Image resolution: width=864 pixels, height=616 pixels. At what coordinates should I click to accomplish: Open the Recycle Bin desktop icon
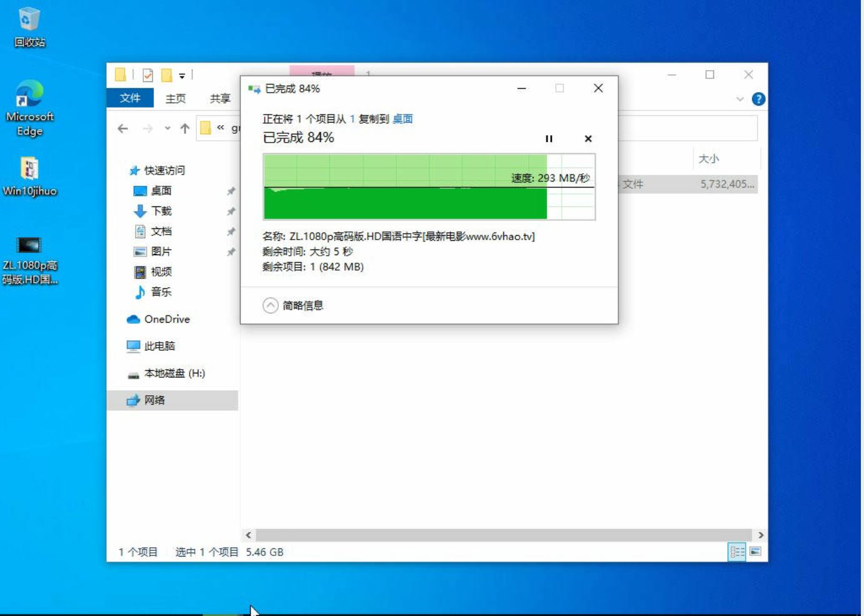[x=29, y=28]
